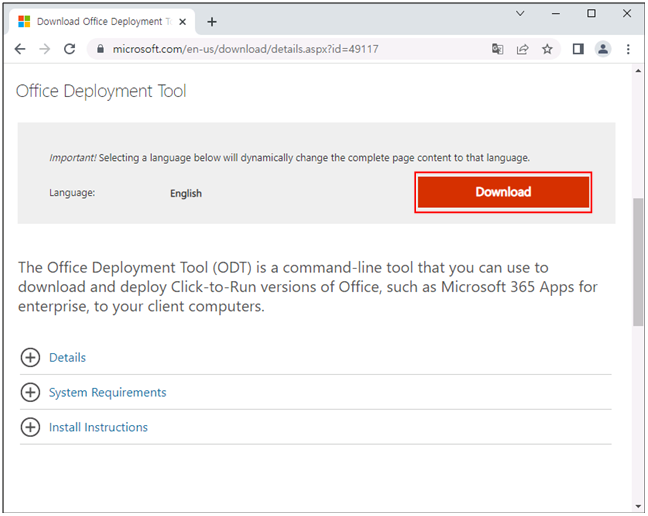Bookmark this page with the star
648x516 pixels.
pyautogui.click(x=547, y=49)
